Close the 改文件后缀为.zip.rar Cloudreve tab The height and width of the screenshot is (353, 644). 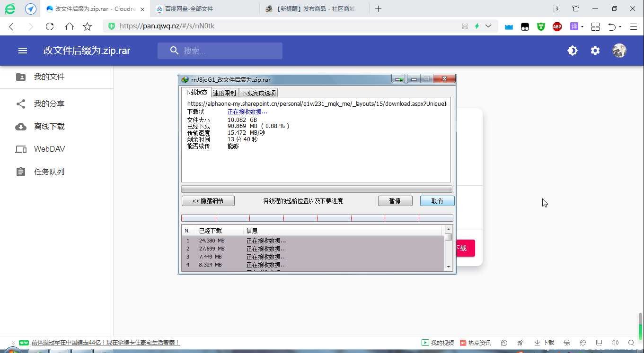[x=142, y=9]
